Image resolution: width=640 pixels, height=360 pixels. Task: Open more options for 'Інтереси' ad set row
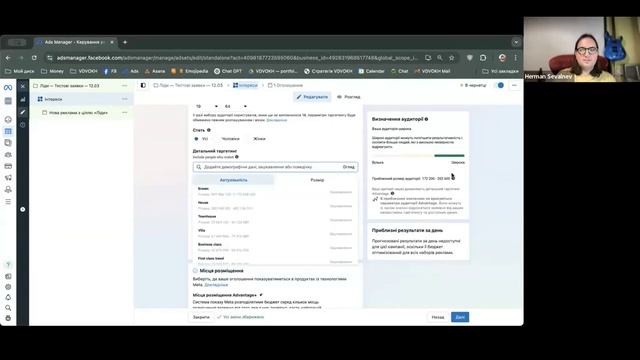pyautogui.click(x=124, y=99)
